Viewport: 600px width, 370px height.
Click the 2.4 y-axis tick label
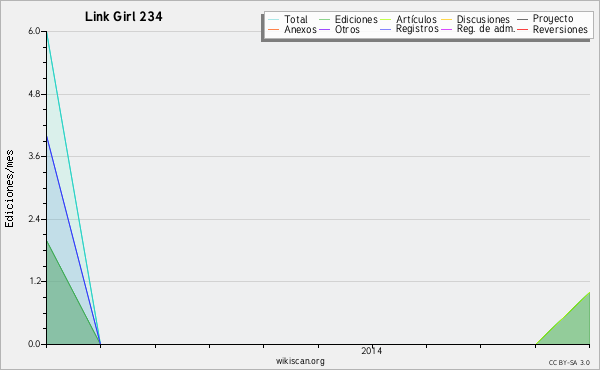pyautogui.click(x=34, y=219)
